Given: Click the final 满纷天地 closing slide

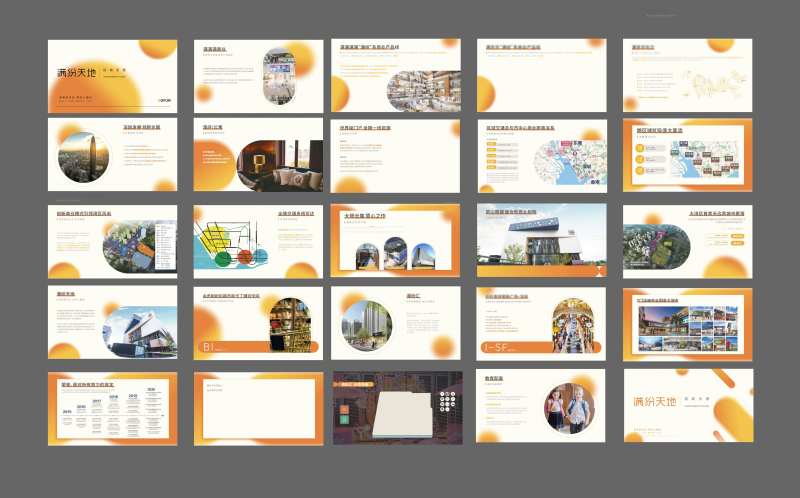Looking at the screenshot, I should (687, 406).
